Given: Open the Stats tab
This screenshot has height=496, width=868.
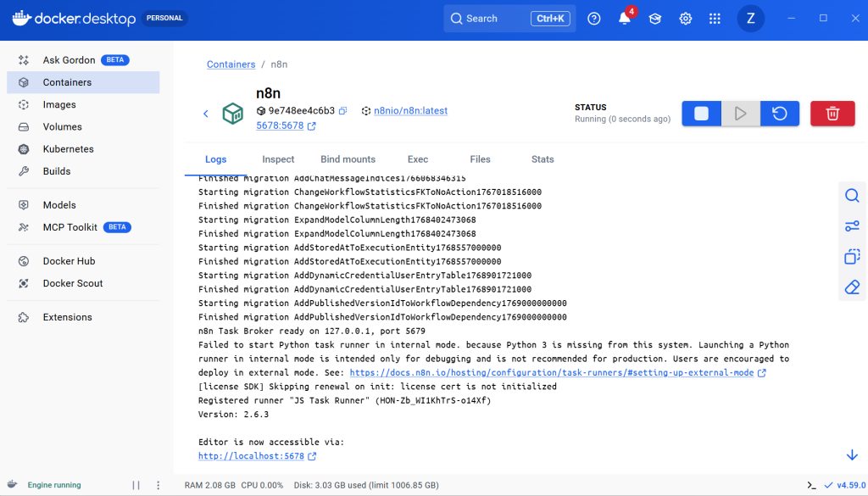Looking at the screenshot, I should [x=542, y=159].
